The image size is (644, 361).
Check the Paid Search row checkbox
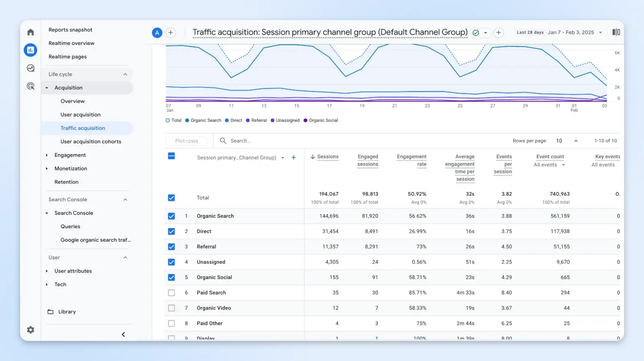click(171, 293)
